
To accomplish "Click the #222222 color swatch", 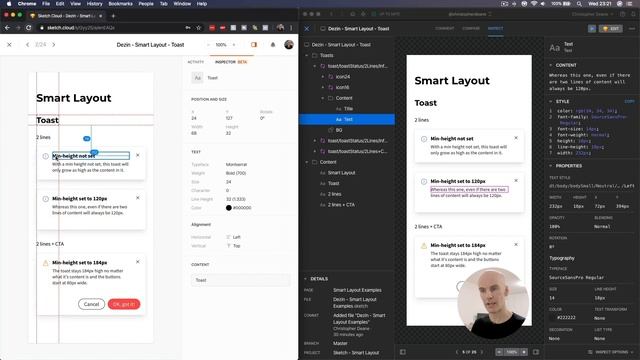I will click(x=552, y=318).
